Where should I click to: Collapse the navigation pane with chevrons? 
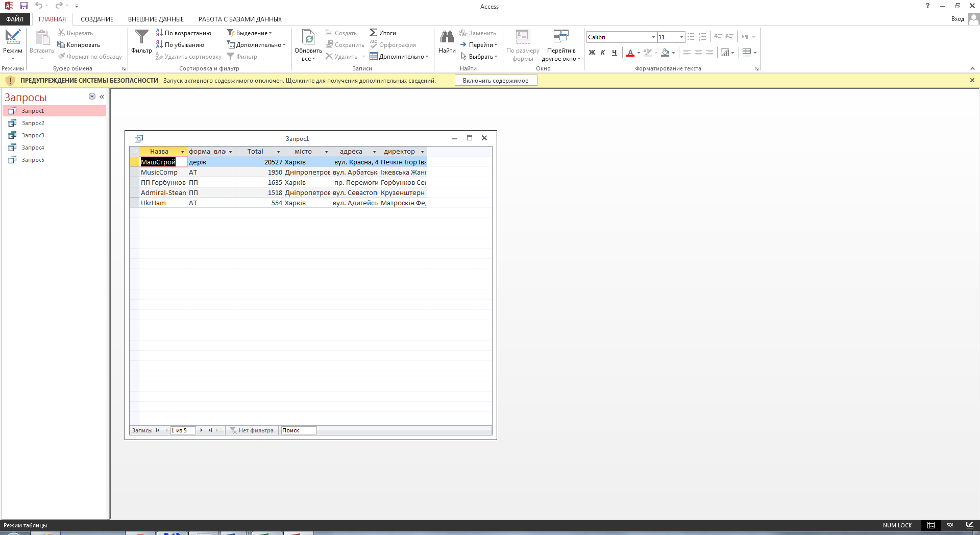(102, 96)
